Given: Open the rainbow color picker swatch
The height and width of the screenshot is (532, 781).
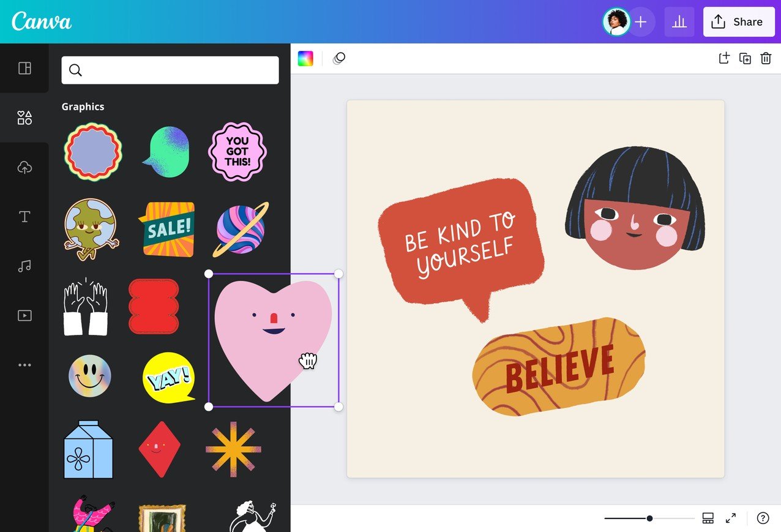Looking at the screenshot, I should pos(305,58).
